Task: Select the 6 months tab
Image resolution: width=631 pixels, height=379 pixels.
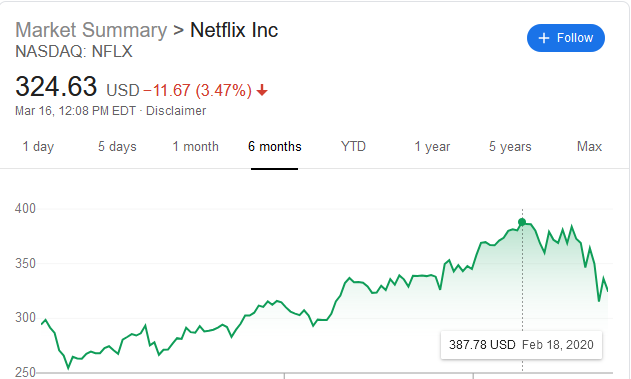Action: click(x=274, y=146)
